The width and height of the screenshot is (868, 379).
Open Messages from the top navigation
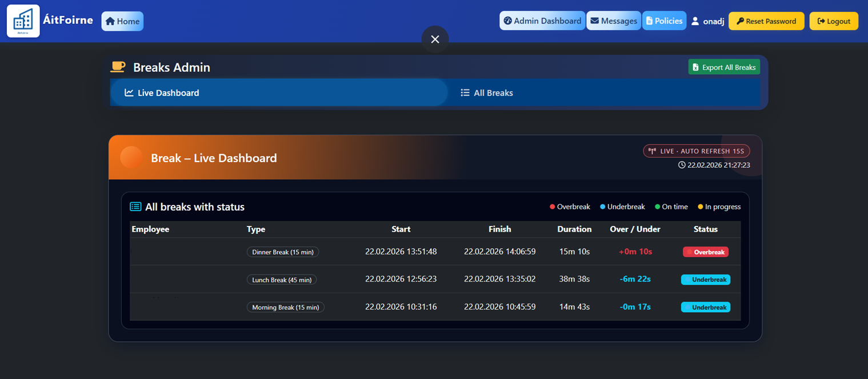[613, 21]
